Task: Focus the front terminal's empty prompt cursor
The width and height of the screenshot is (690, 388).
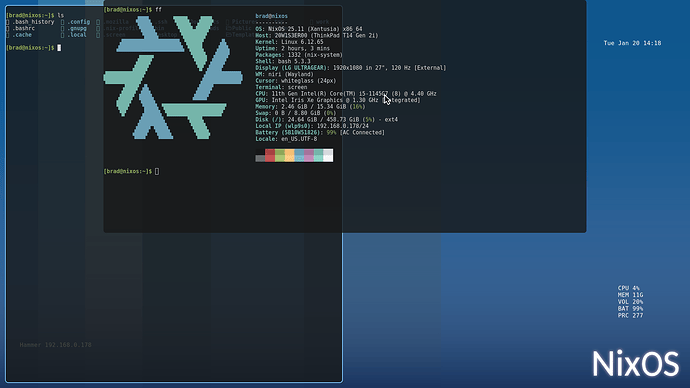Action: pos(157,172)
